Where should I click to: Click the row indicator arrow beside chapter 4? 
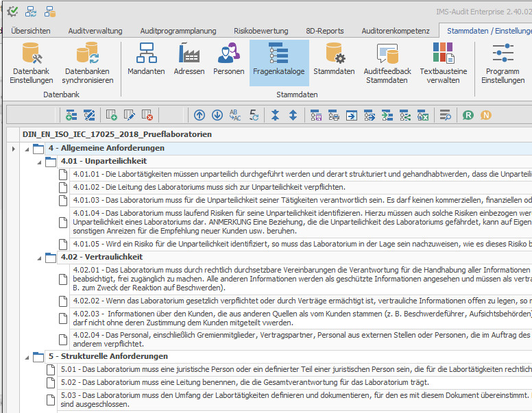click(13, 149)
